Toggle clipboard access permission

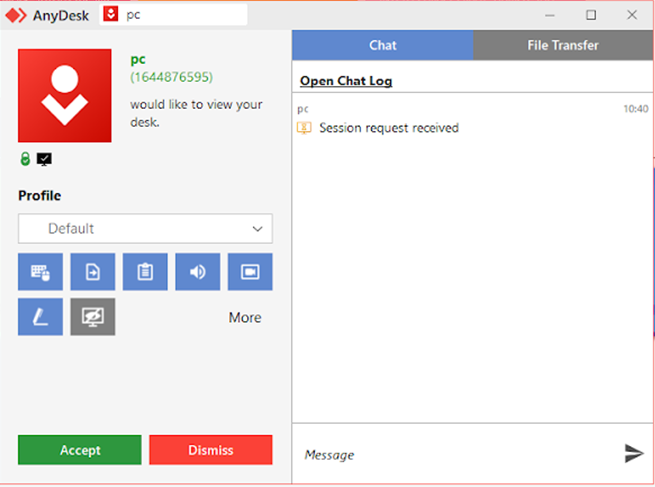pos(145,271)
